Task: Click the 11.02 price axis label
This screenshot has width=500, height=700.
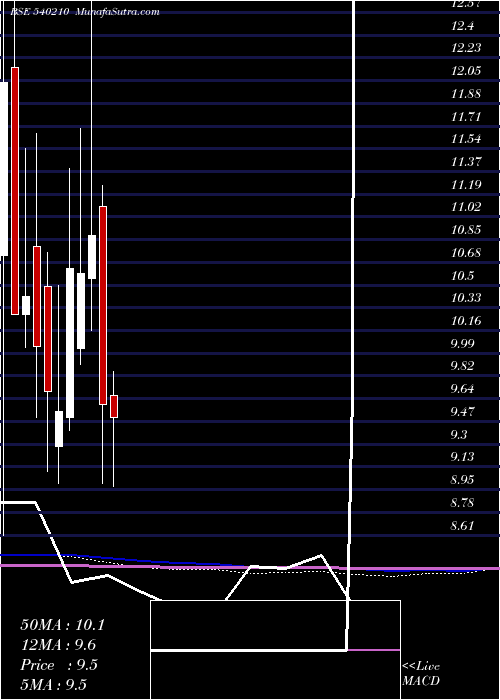Action: (467, 207)
